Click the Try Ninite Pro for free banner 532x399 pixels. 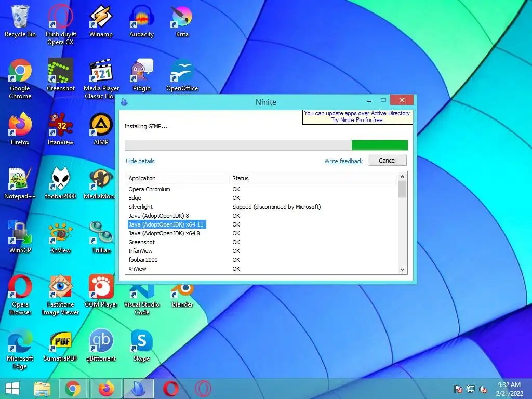pos(357,117)
